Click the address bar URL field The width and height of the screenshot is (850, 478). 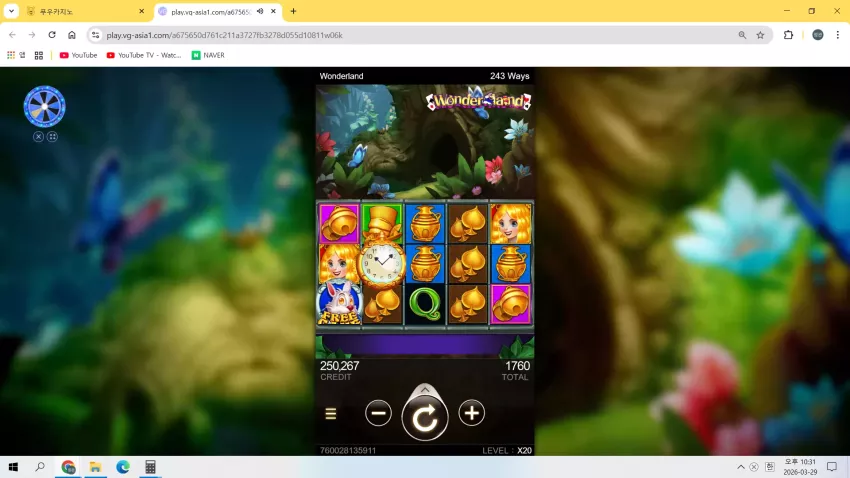[417, 35]
